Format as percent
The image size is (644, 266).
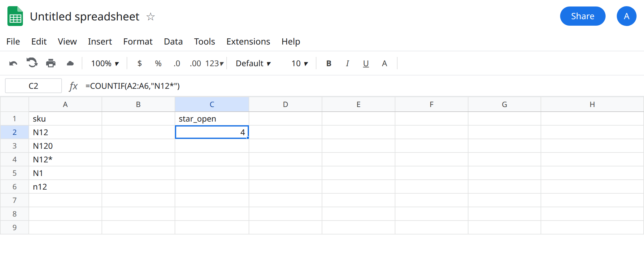pos(158,63)
